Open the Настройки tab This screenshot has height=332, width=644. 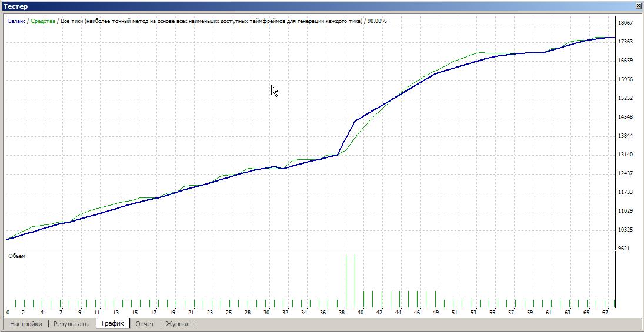(26, 324)
